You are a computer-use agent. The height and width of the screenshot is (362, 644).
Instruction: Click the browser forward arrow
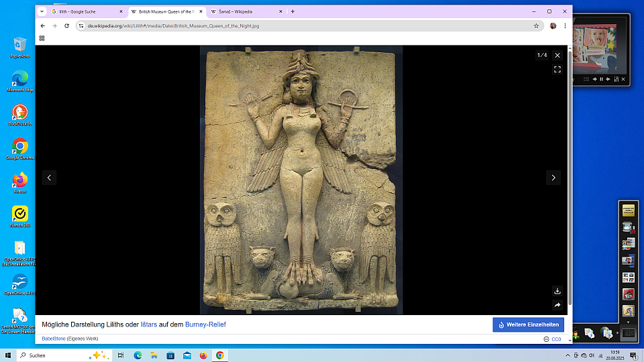54,26
